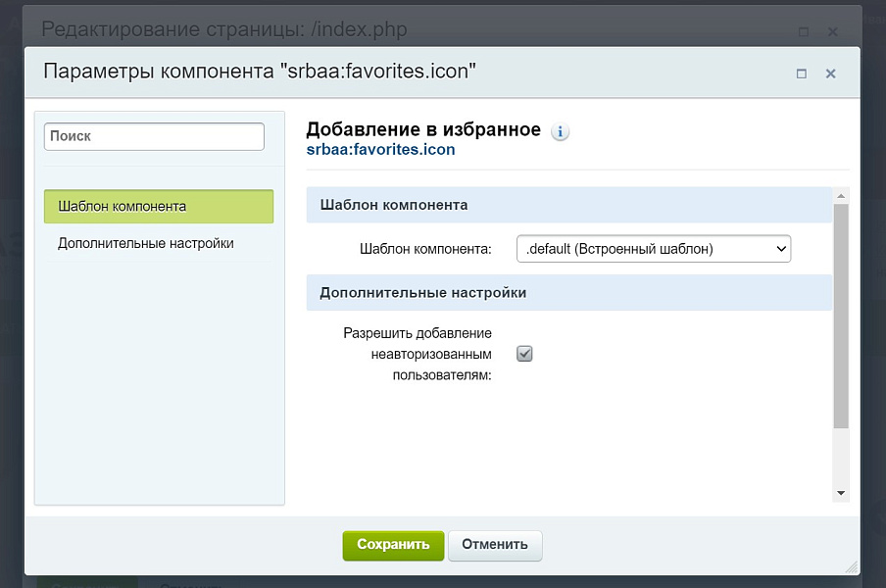This screenshot has width=886, height=588.
Task: Click the "Поиск" search field
Action: [x=154, y=136]
